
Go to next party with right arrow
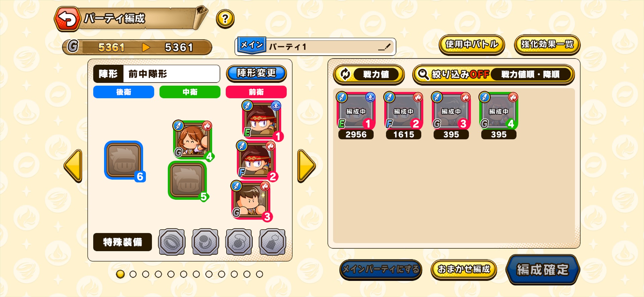(x=306, y=166)
